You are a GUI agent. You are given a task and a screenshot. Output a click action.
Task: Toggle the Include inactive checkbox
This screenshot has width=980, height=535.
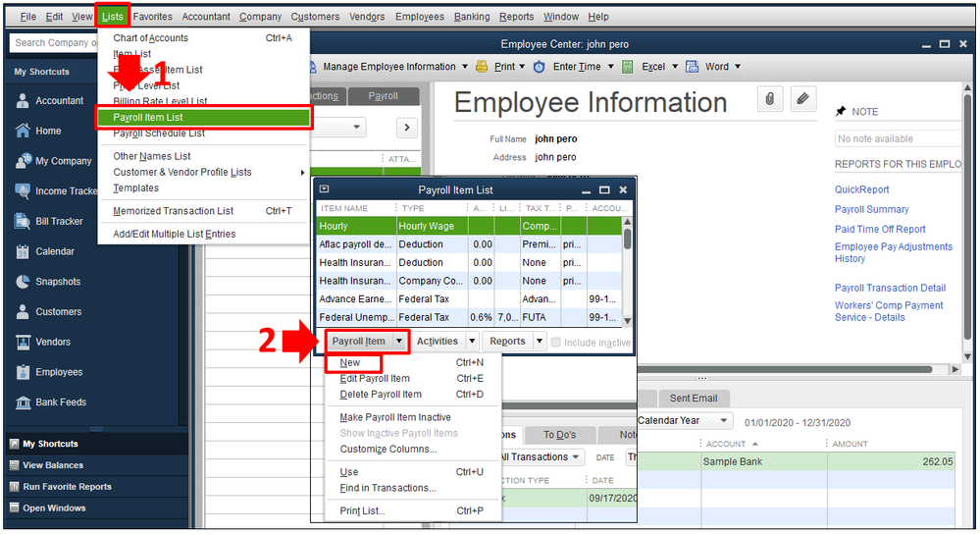[555, 343]
